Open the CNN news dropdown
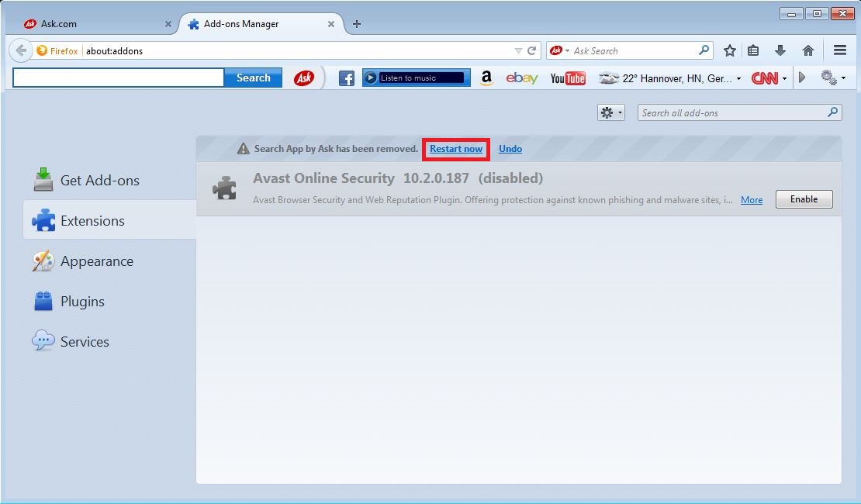 point(783,78)
